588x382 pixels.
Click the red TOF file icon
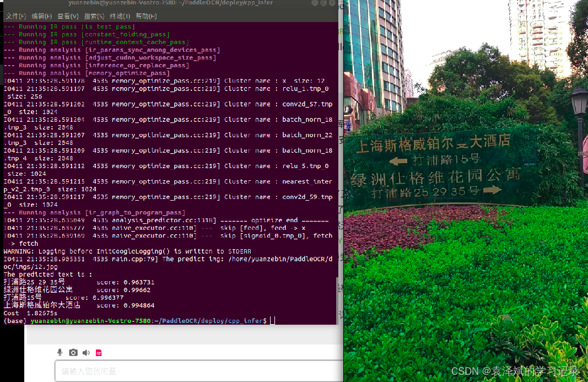click(x=99, y=352)
